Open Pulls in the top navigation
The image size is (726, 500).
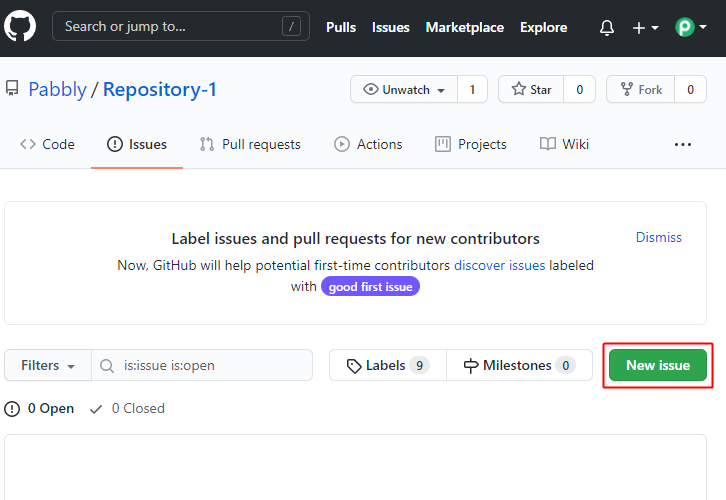pyautogui.click(x=341, y=27)
